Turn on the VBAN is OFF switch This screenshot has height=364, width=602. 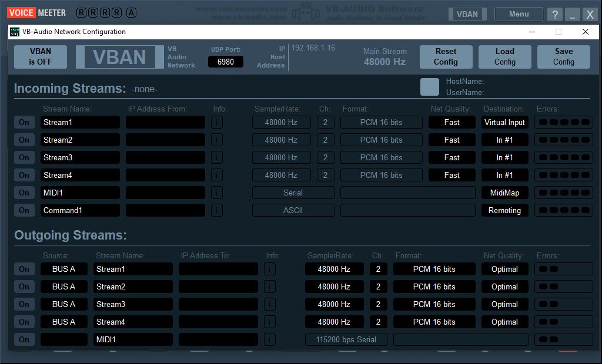click(41, 57)
